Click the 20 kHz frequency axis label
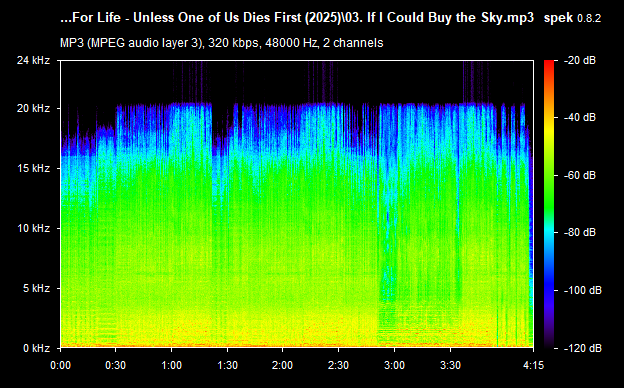This screenshot has width=624, height=388. (33, 108)
